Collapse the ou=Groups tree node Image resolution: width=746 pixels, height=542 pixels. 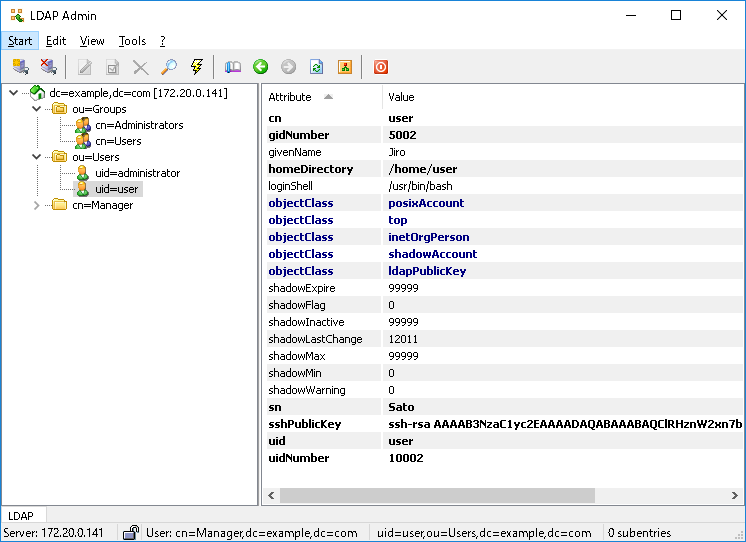(36, 109)
